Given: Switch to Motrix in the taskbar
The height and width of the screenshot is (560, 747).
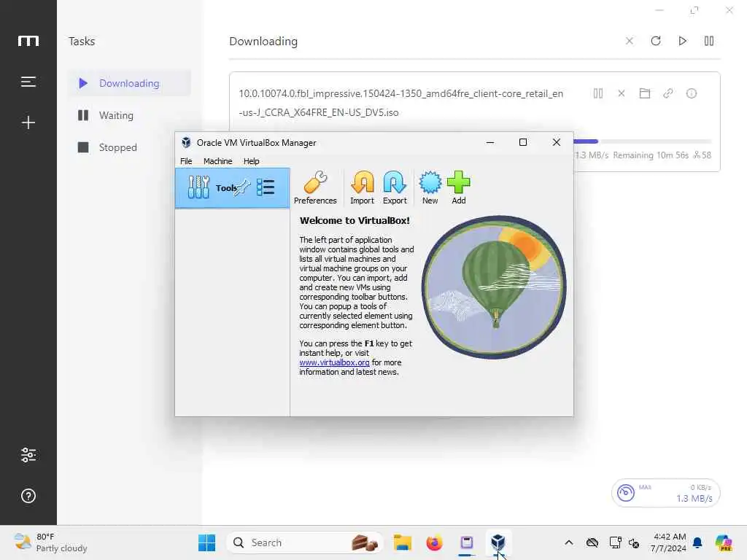Looking at the screenshot, I should click(466, 542).
